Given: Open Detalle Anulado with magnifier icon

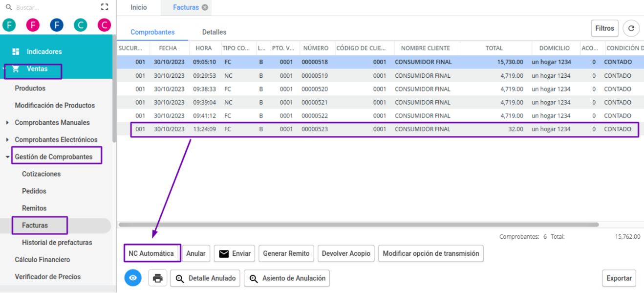Looking at the screenshot, I should click(205, 278).
